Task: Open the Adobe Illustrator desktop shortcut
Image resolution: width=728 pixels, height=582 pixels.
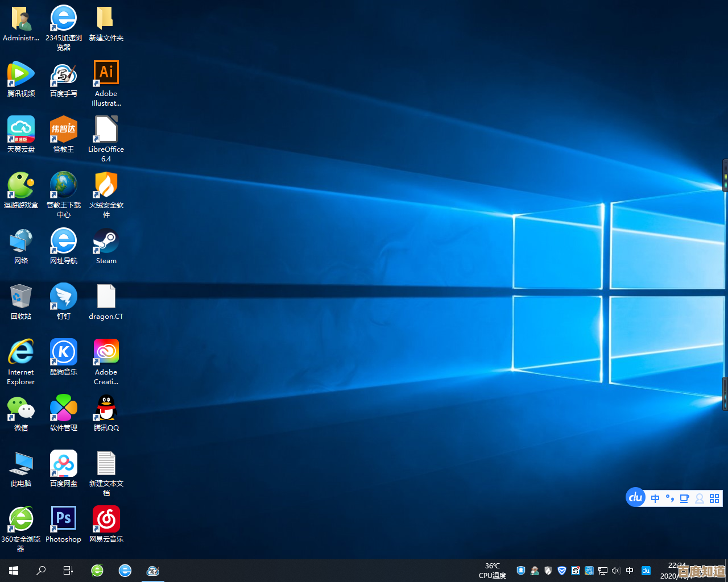Action: tap(106, 73)
